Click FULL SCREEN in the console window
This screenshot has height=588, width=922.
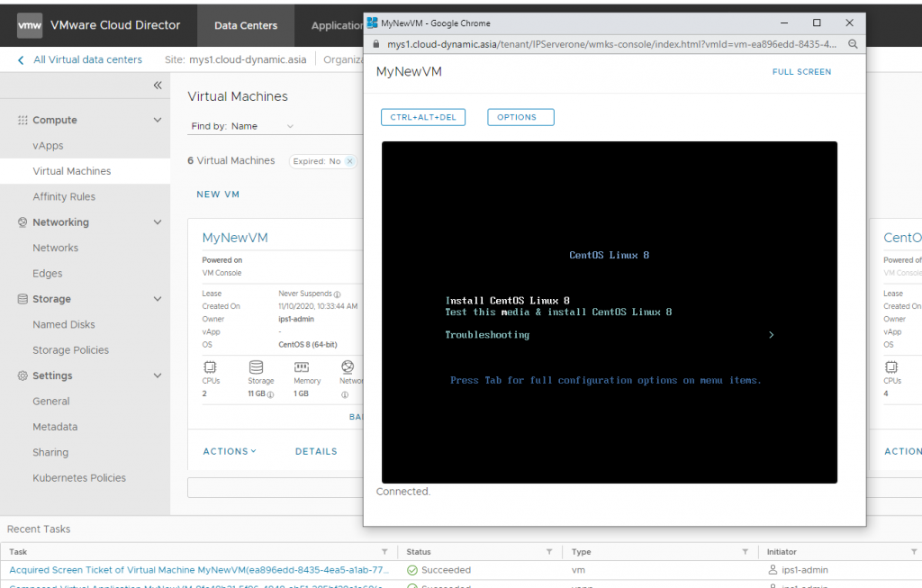click(801, 72)
